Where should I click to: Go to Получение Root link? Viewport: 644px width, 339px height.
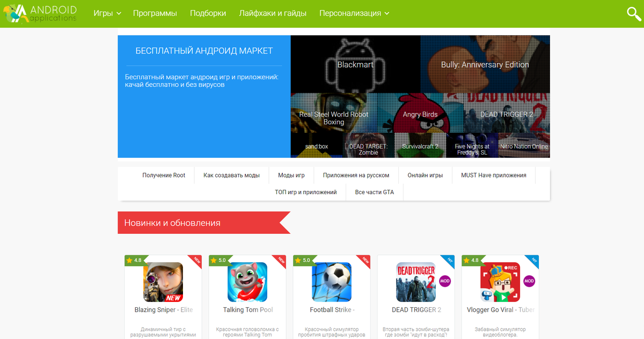(164, 175)
